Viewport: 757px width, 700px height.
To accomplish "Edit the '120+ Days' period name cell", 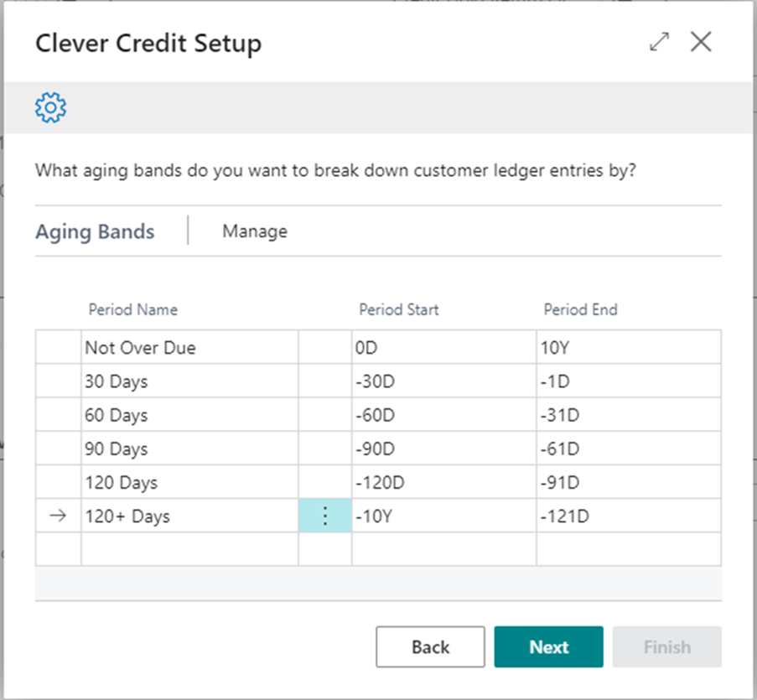I will tap(189, 516).
